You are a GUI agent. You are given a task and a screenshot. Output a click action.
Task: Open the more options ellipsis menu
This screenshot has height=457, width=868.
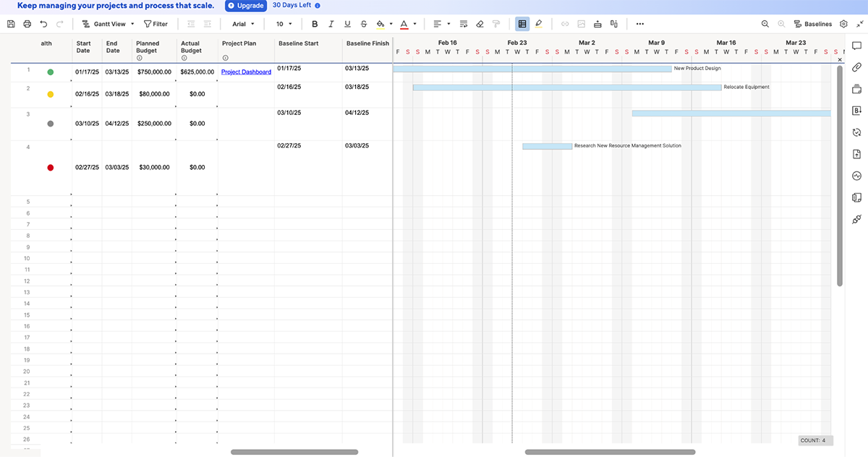point(639,23)
